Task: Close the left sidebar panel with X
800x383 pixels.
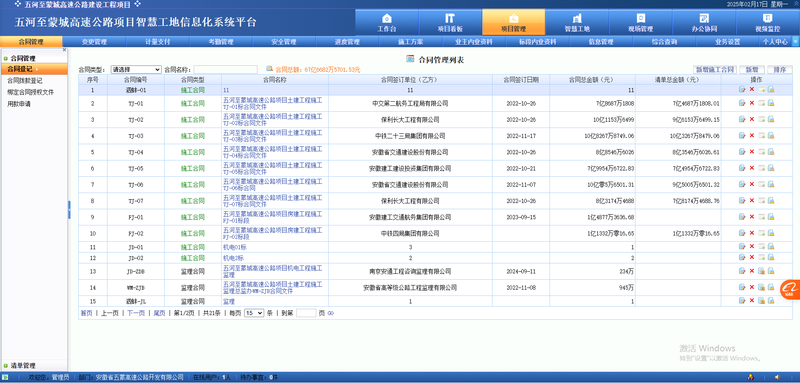Action: click(x=64, y=50)
